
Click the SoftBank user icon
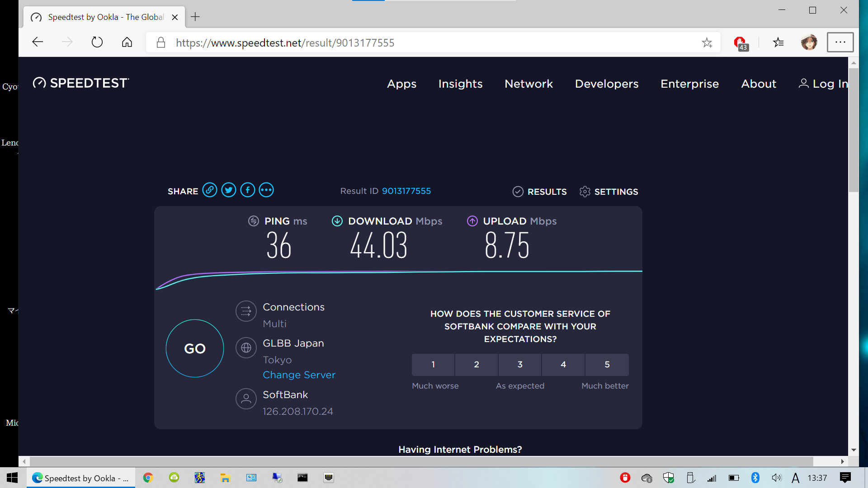pos(246,399)
